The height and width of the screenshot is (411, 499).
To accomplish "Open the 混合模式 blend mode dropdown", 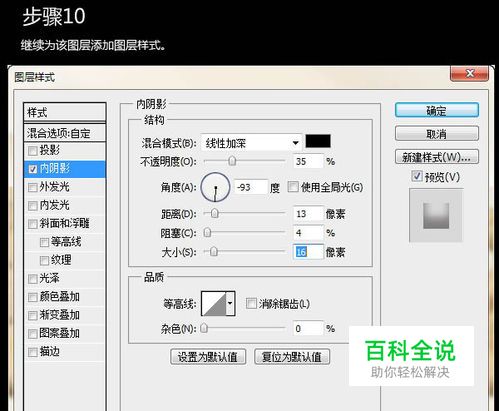I will (251, 143).
